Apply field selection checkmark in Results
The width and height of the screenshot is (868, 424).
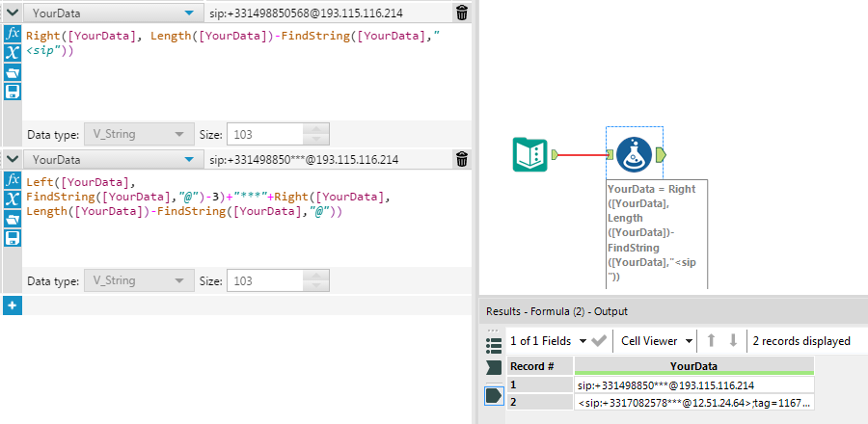coord(598,341)
